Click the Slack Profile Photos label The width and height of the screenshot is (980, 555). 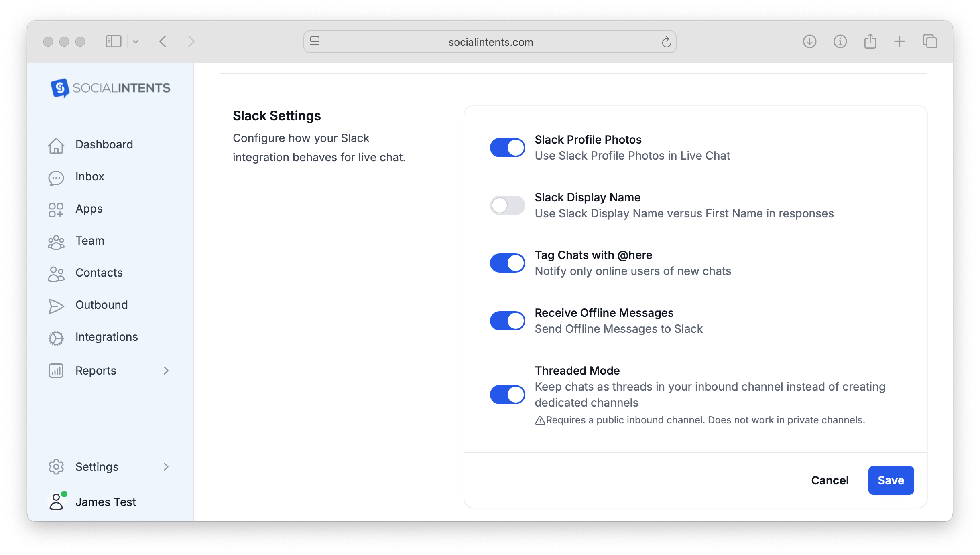[x=588, y=140]
